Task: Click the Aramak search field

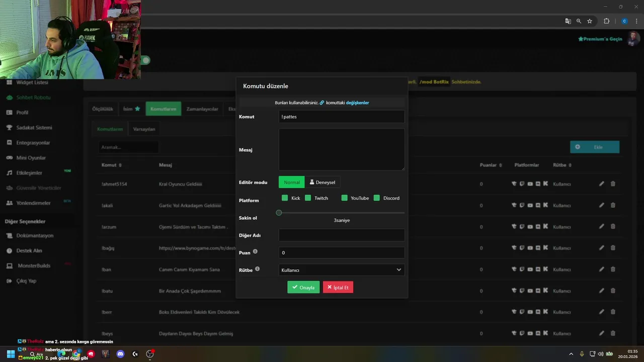Action: (x=128, y=147)
